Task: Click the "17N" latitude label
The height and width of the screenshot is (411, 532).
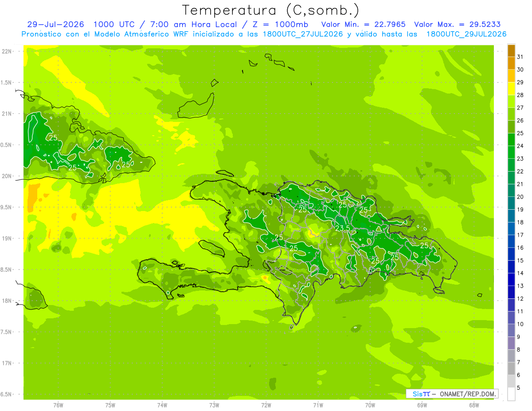Action: pos(8,363)
